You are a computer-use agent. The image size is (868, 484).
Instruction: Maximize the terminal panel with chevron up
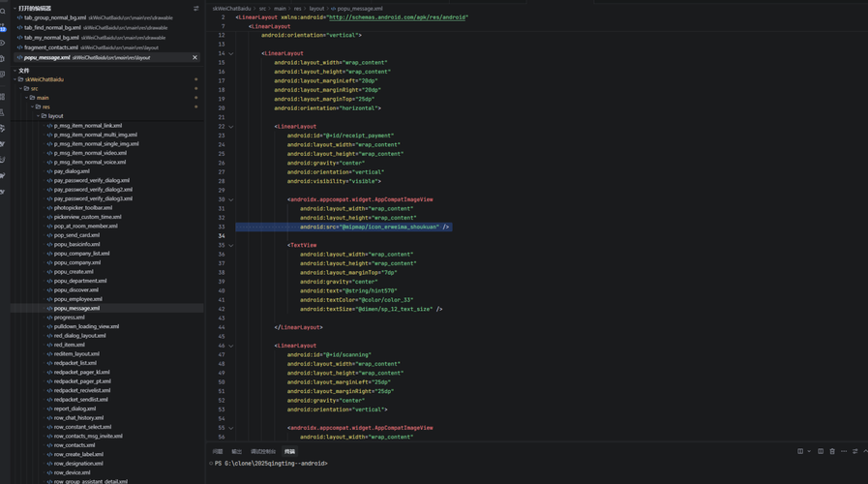pyautogui.click(x=865, y=451)
